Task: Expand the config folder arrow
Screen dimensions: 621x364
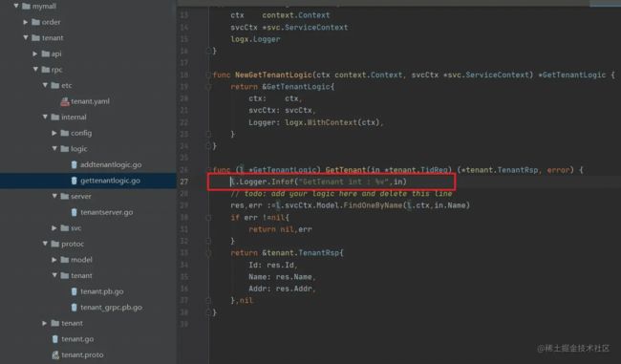Action: (54, 133)
